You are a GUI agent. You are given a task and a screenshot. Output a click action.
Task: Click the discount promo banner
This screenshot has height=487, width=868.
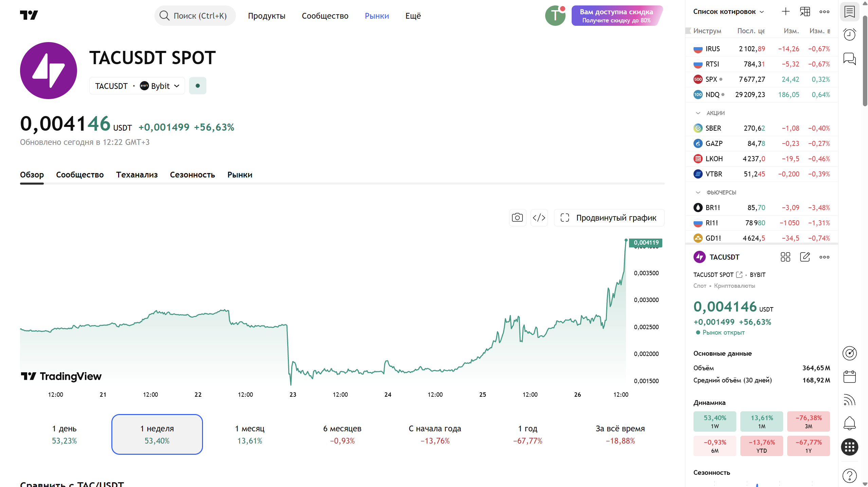pyautogui.click(x=617, y=16)
